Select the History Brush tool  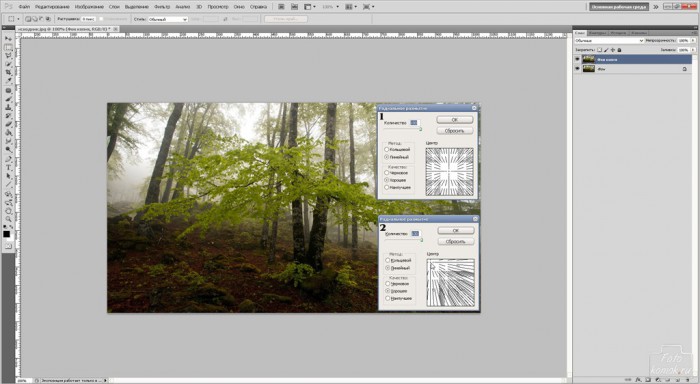tap(9, 116)
